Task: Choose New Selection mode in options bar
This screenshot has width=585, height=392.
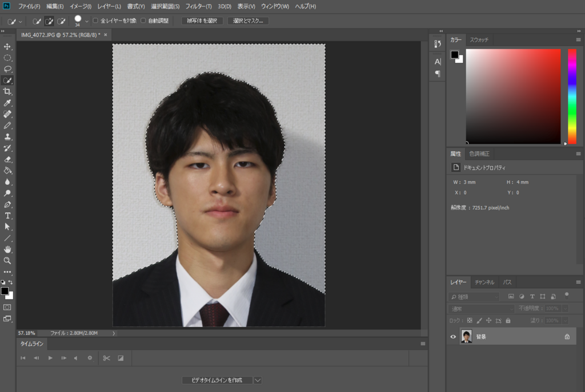Action: coord(37,21)
